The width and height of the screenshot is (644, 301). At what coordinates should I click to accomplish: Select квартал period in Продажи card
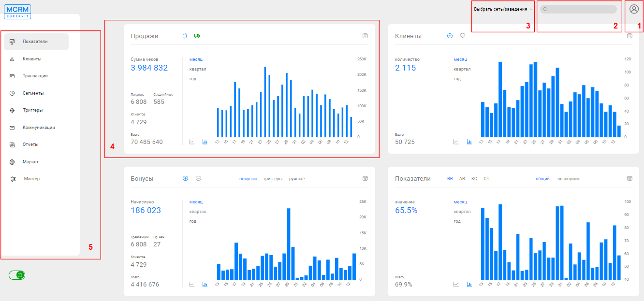point(198,69)
